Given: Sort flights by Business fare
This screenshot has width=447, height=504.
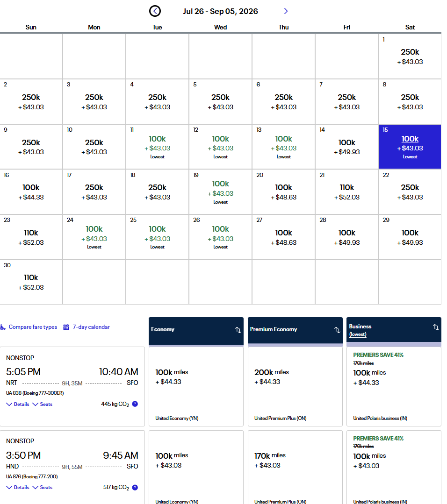Looking at the screenshot, I should 436,327.
